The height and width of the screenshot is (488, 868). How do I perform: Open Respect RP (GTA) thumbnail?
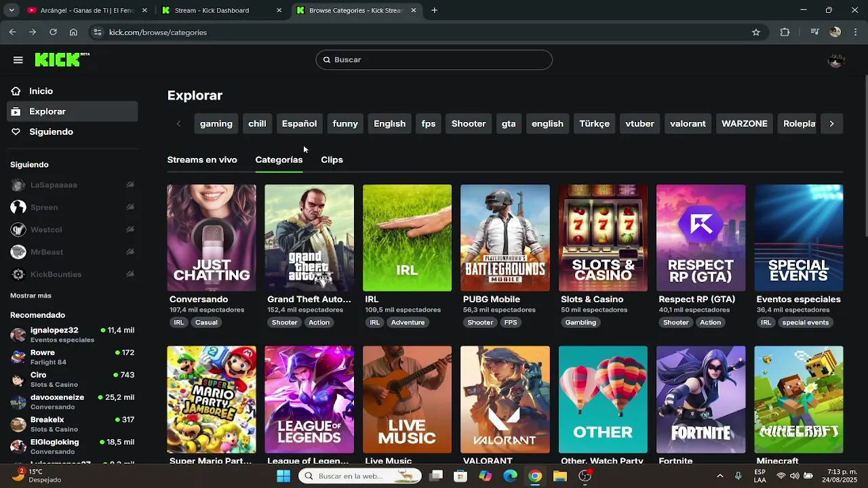click(x=701, y=238)
